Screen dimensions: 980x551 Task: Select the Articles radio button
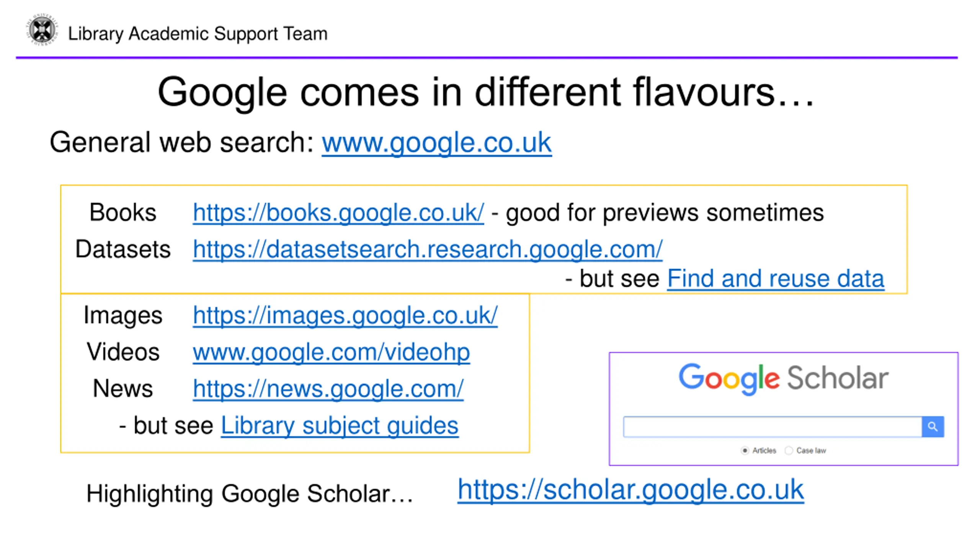[x=745, y=450]
